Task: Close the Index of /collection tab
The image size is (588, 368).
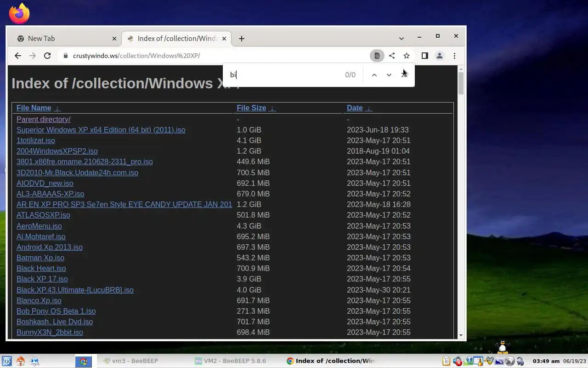Action: (x=224, y=39)
